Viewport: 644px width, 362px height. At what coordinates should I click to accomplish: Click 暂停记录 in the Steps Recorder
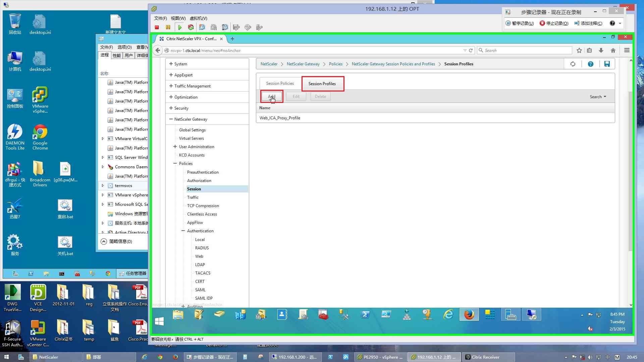tap(520, 23)
